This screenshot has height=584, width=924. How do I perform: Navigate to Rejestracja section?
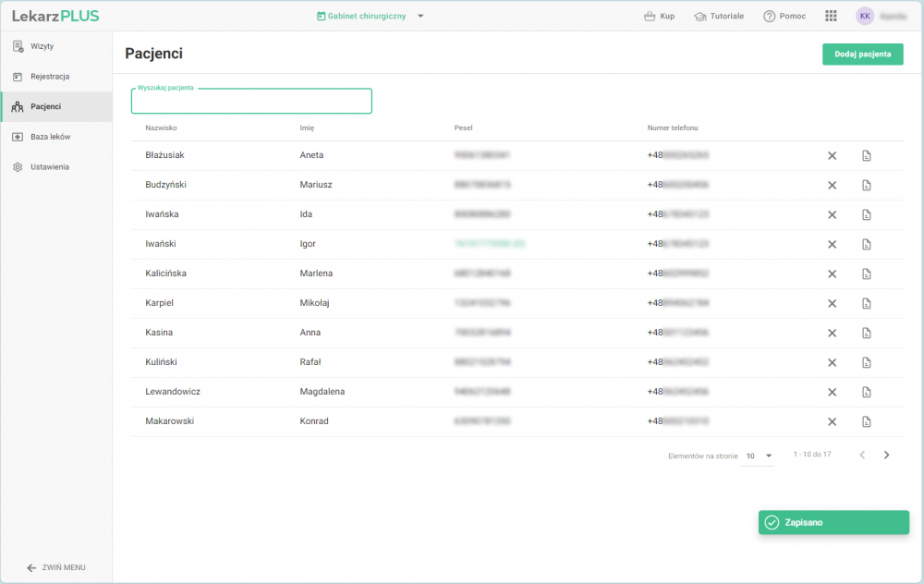(x=50, y=77)
